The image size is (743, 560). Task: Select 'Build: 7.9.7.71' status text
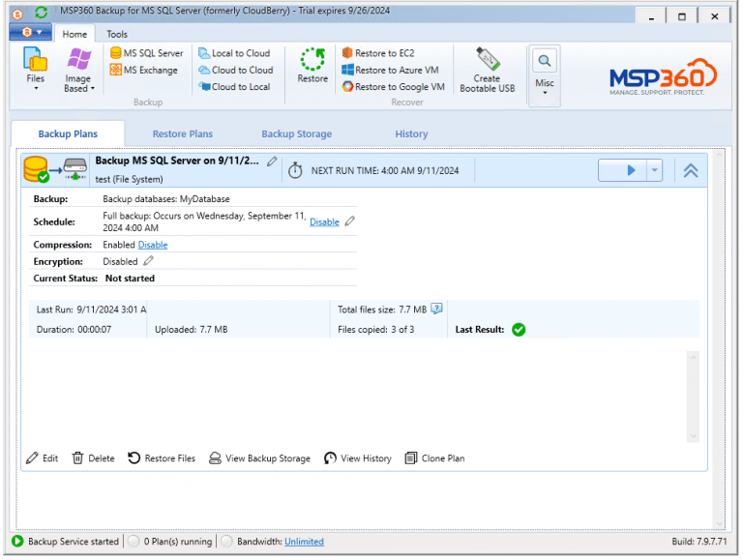pyautogui.click(x=698, y=541)
